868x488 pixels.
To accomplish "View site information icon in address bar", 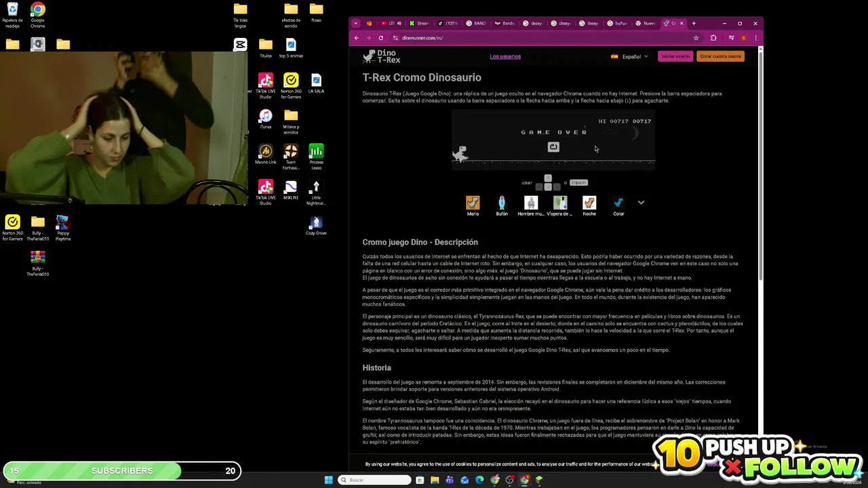I will click(395, 38).
